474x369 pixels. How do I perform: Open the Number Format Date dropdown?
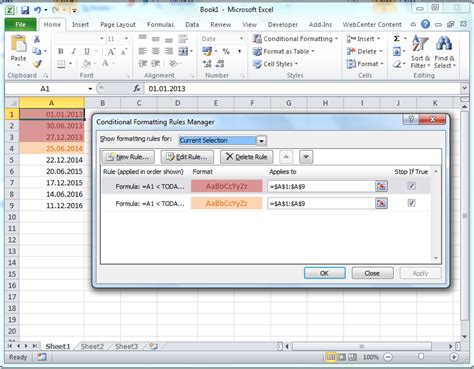(241, 39)
